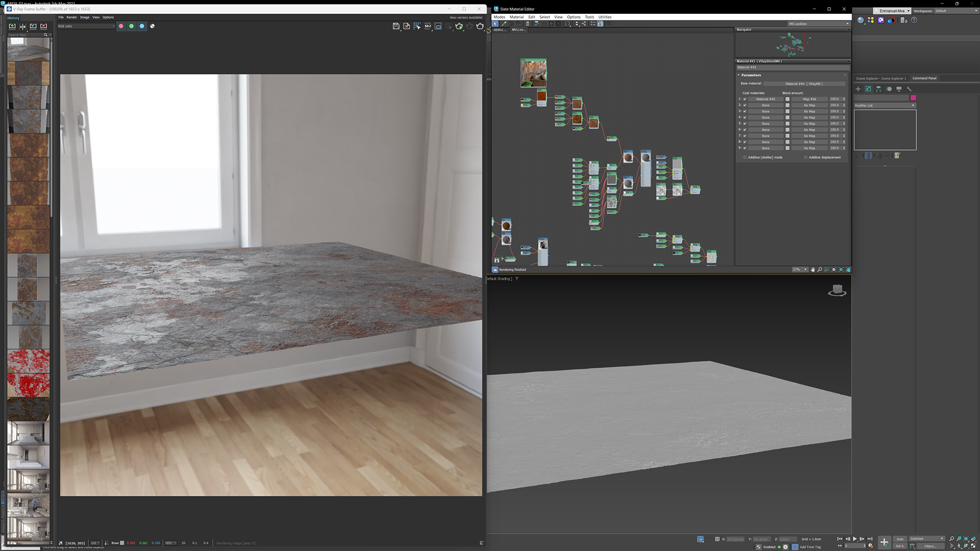
Task: Click the coat Material #45 button
Action: pyautogui.click(x=765, y=99)
